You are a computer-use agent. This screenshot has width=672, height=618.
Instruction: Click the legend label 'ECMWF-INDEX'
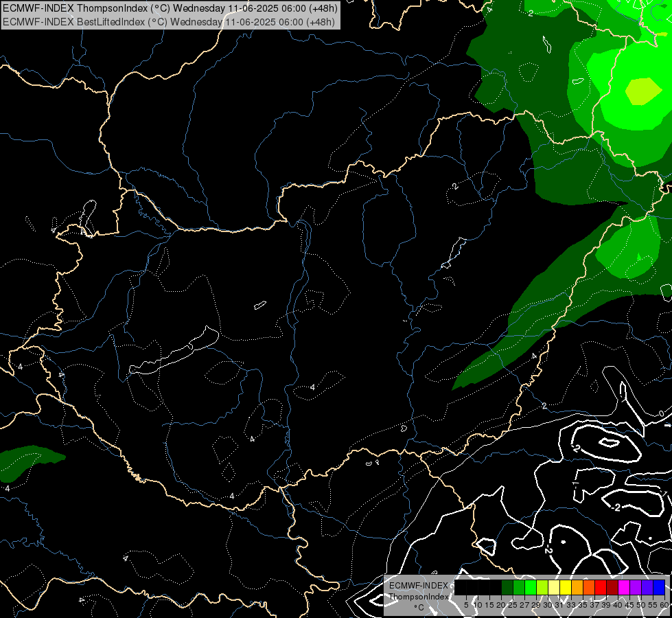[x=419, y=586]
